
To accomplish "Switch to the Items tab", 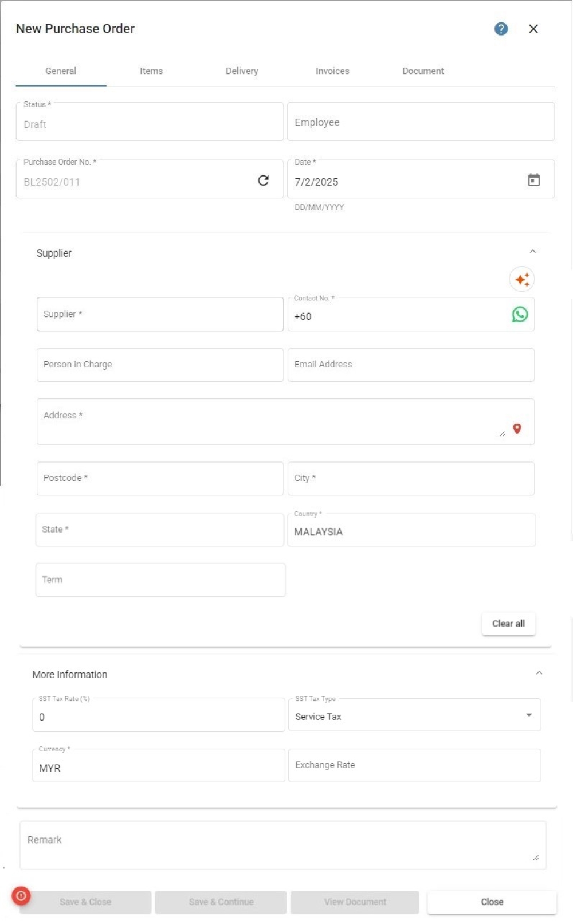I will click(x=151, y=71).
